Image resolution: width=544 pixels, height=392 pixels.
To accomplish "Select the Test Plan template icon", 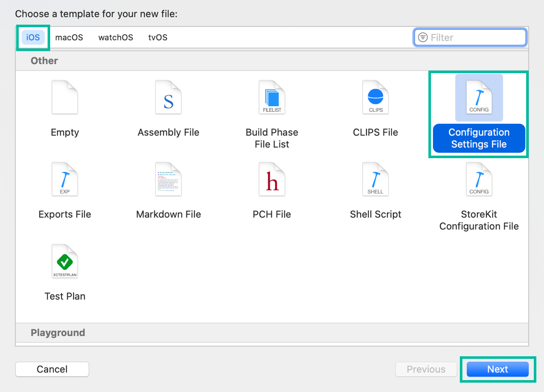I will [65, 261].
